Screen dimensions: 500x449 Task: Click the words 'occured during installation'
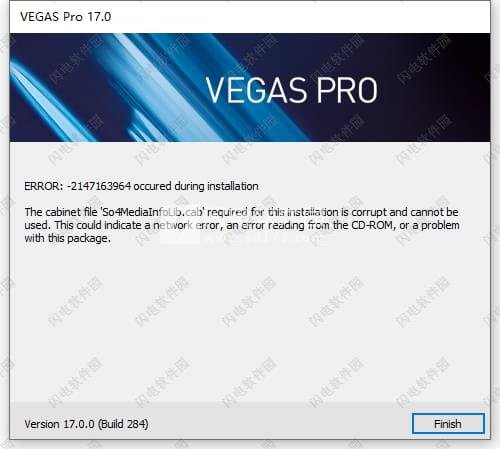tap(196, 186)
